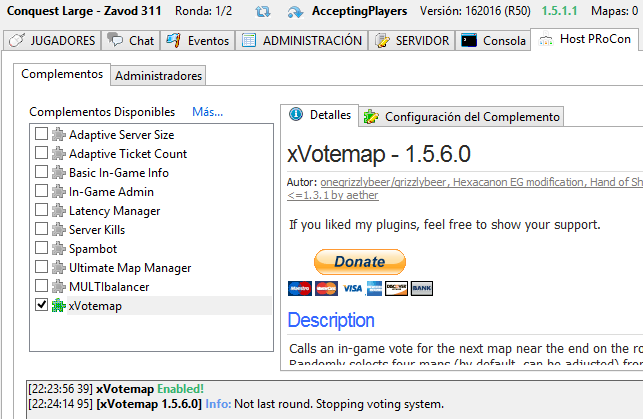Screen dimensions: 643x419
Task: Open the Más... options link
Action: tap(207, 112)
